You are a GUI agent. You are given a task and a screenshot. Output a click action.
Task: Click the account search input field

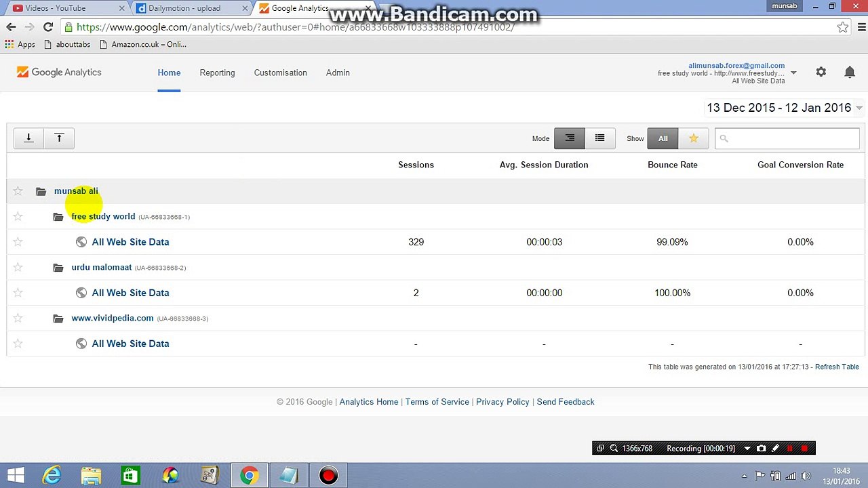pos(787,138)
